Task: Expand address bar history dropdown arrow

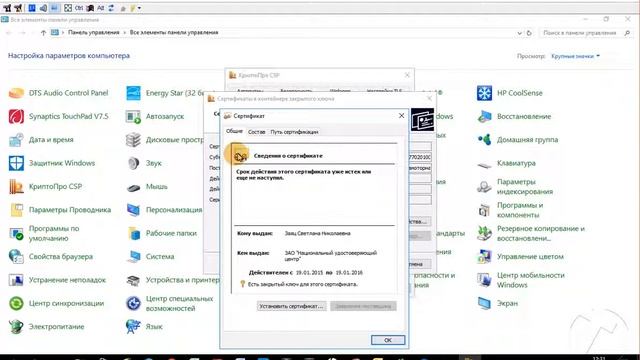Action: [519, 33]
